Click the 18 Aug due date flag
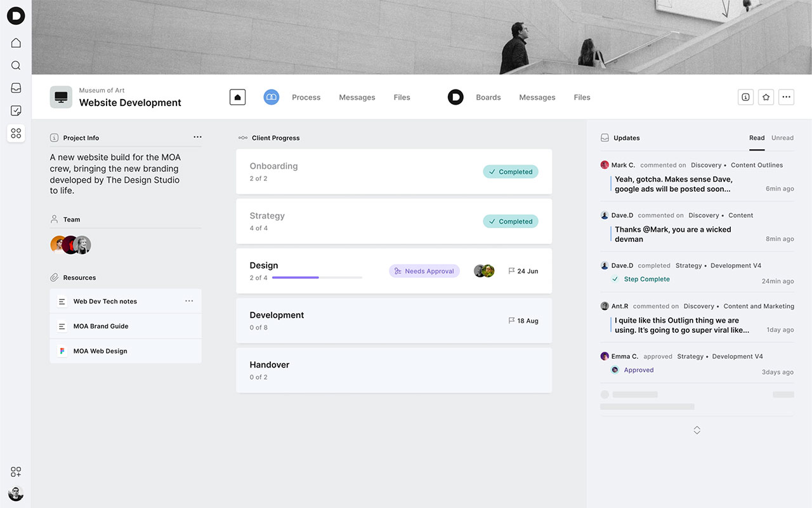 pyautogui.click(x=523, y=321)
